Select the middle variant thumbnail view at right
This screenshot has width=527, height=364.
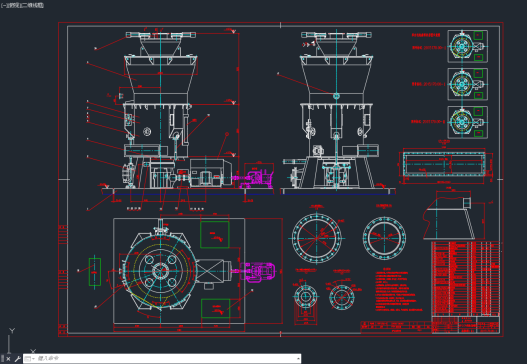coord(468,84)
